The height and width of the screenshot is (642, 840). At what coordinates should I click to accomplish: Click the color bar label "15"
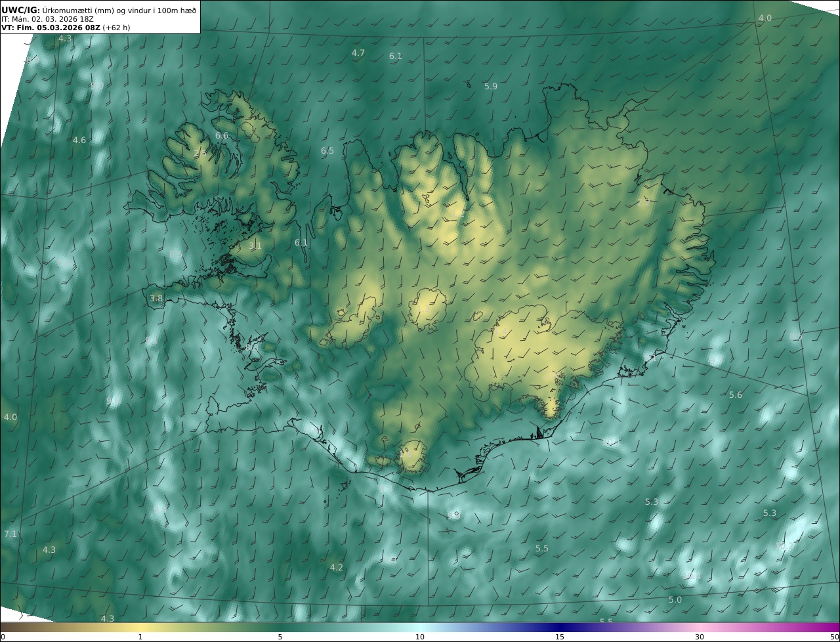click(560, 637)
